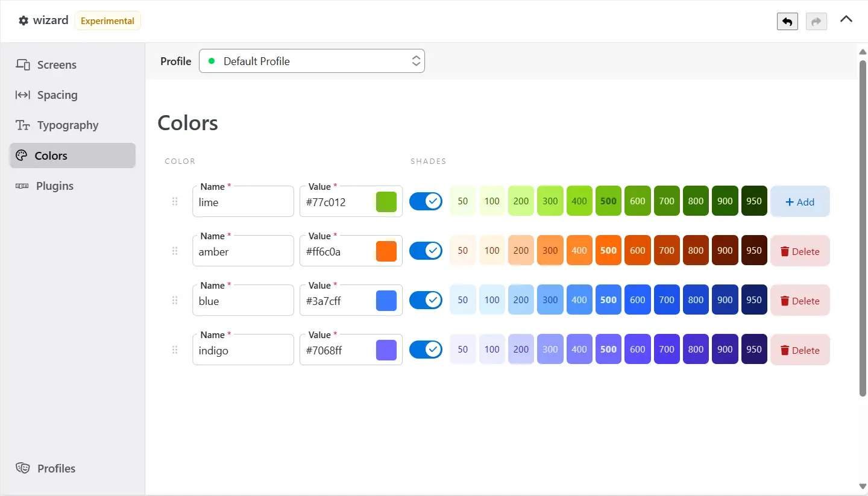Screen dimensions: 868x496
Task: Collapse the wizard panel with the top chevron
Action: (846, 19)
